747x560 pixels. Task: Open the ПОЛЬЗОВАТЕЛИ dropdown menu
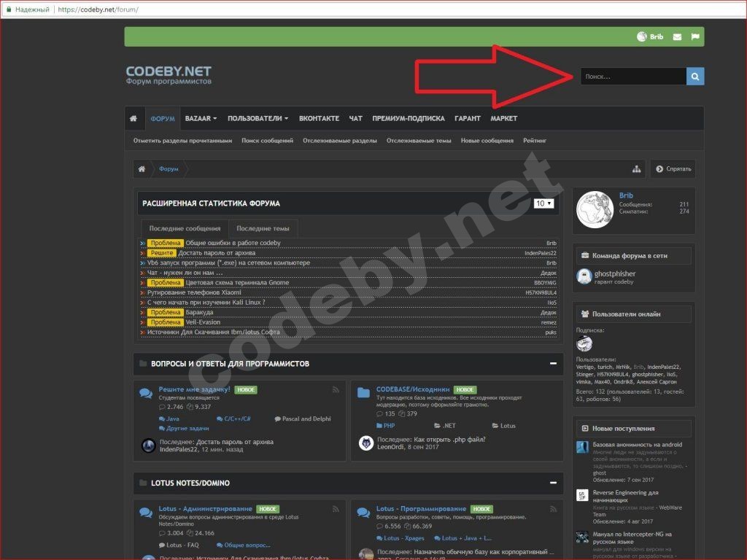pyautogui.click(x=258, y=118)
